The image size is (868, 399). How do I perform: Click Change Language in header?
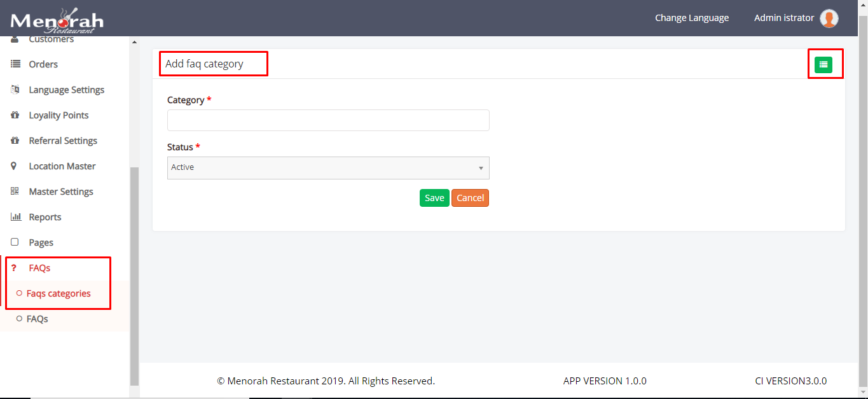tap(692, 18)
